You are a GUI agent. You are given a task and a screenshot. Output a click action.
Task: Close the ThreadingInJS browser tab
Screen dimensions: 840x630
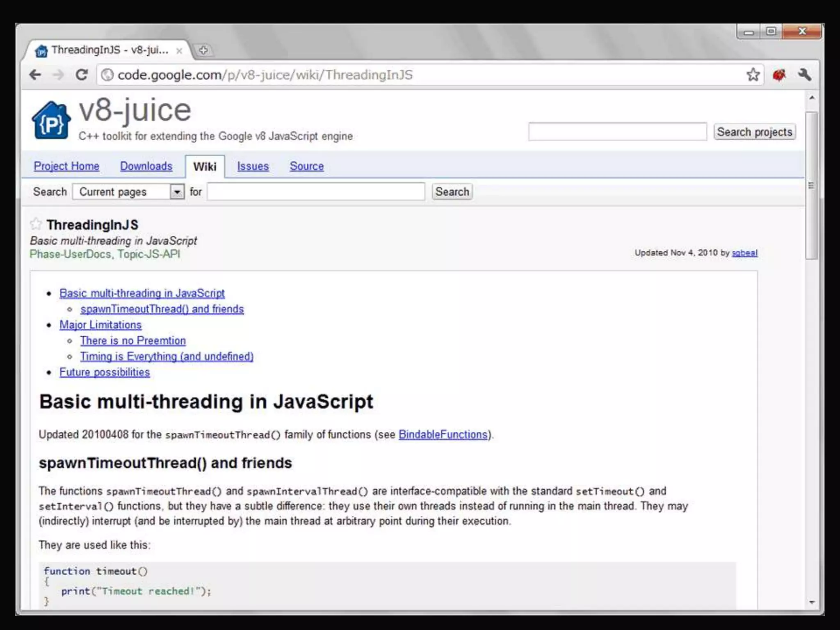click(x=179, y=51)
